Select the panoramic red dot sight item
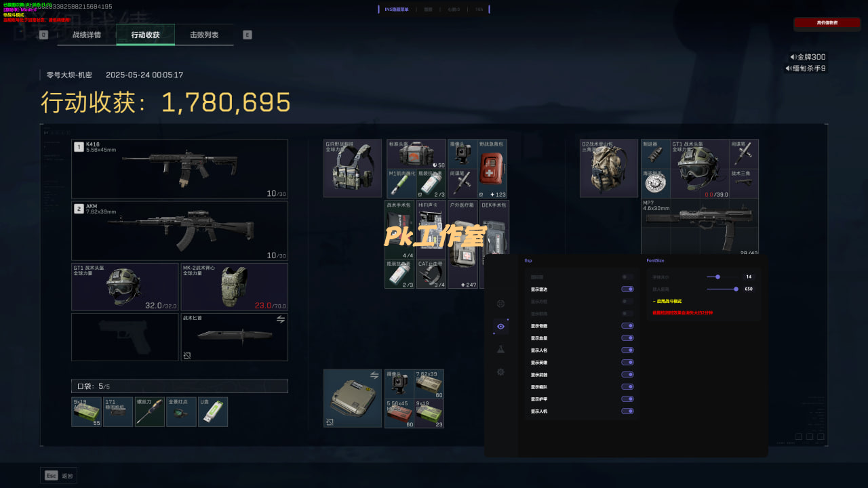868x488 pixels. (x=181, y=412)
